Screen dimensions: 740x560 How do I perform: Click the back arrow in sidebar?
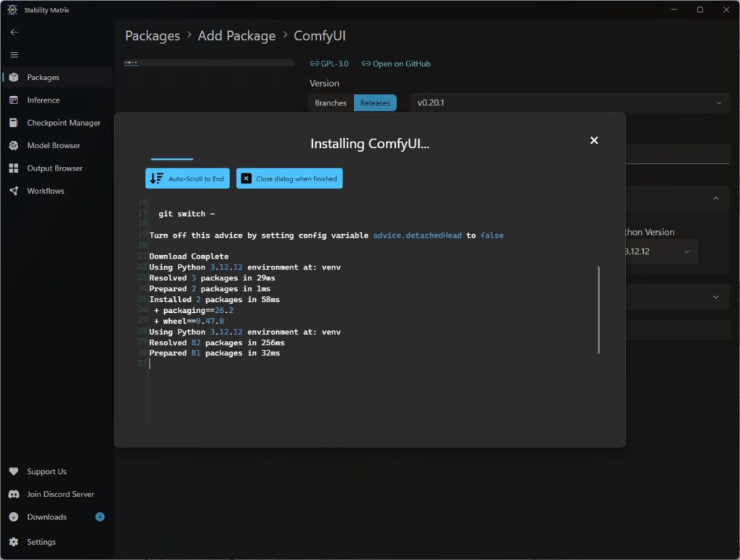tap(14, 32)
